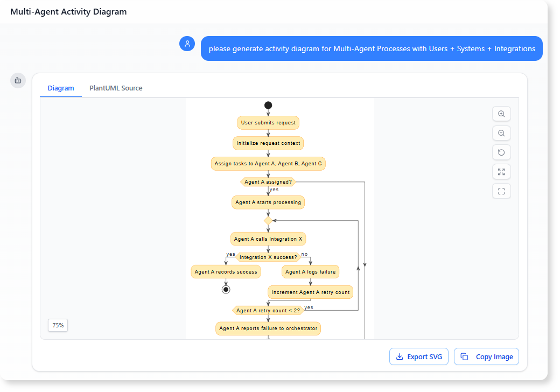Click the 75% zoom level badge
Screen dimensions: 560x392
click(x=58, y=325)
